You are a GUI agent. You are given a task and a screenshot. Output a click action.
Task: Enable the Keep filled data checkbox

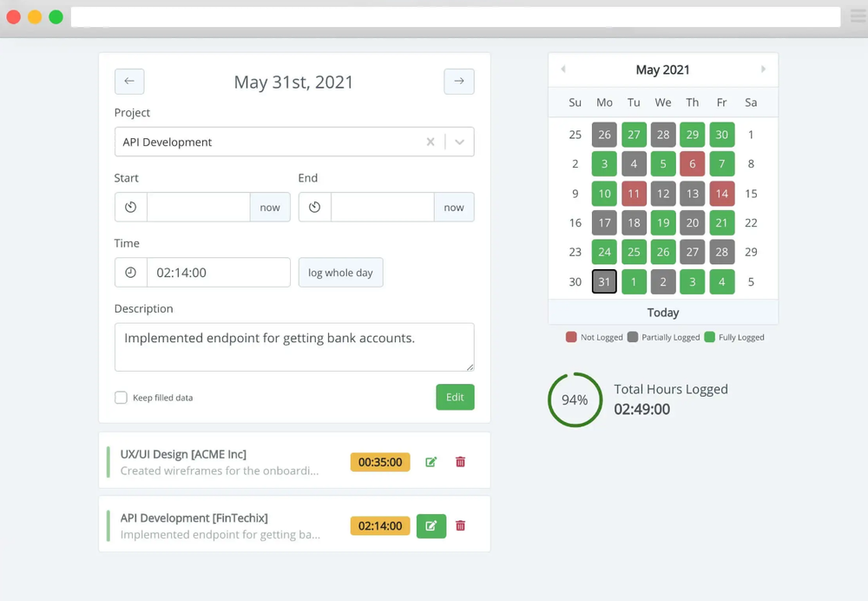pyautogui.click(x=121, y=397)
